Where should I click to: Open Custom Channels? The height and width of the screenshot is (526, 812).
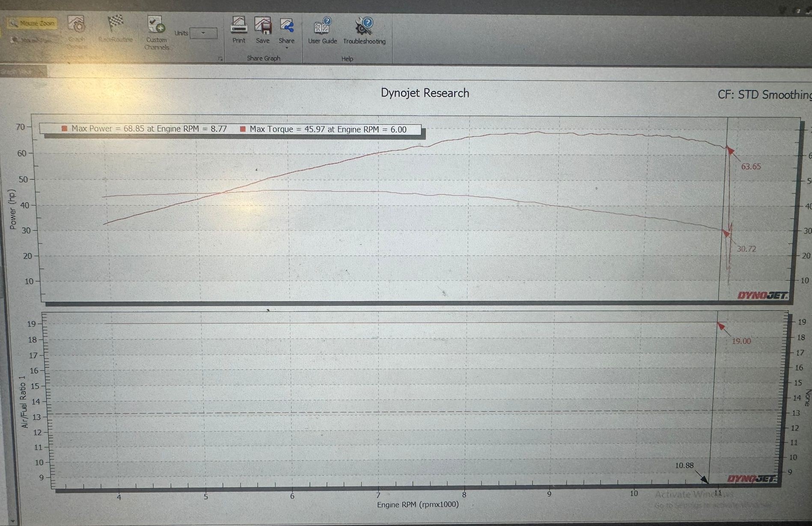(x=156, y=25)
